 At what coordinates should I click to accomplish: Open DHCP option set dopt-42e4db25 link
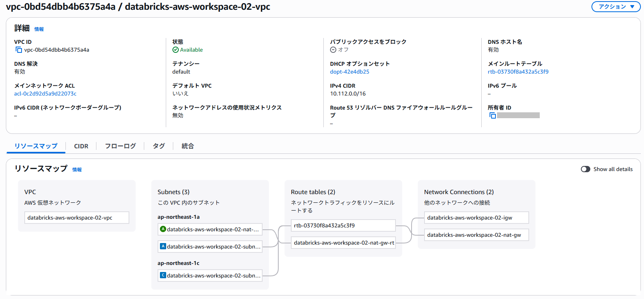click(349, 72)
